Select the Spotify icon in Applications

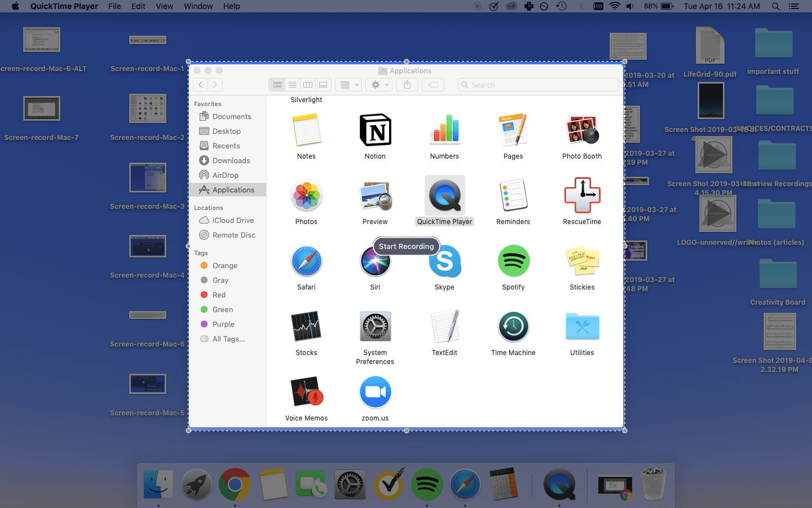[513, 261]
